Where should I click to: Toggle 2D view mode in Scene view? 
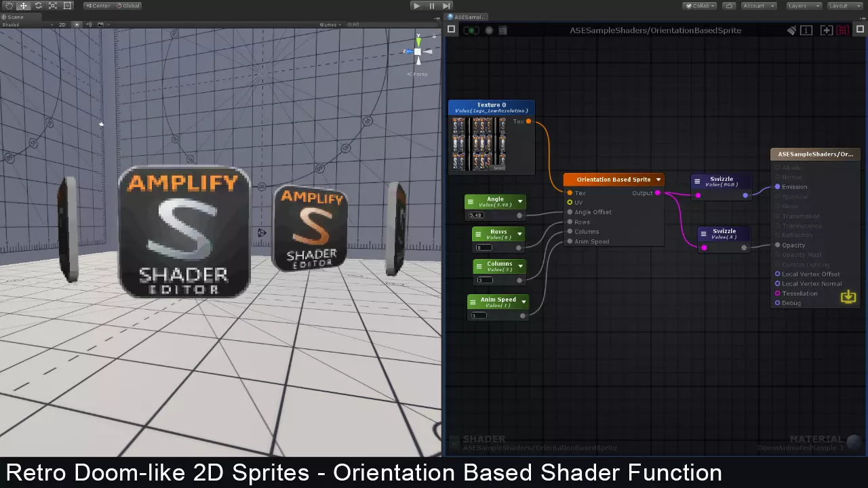click(61, 25)
